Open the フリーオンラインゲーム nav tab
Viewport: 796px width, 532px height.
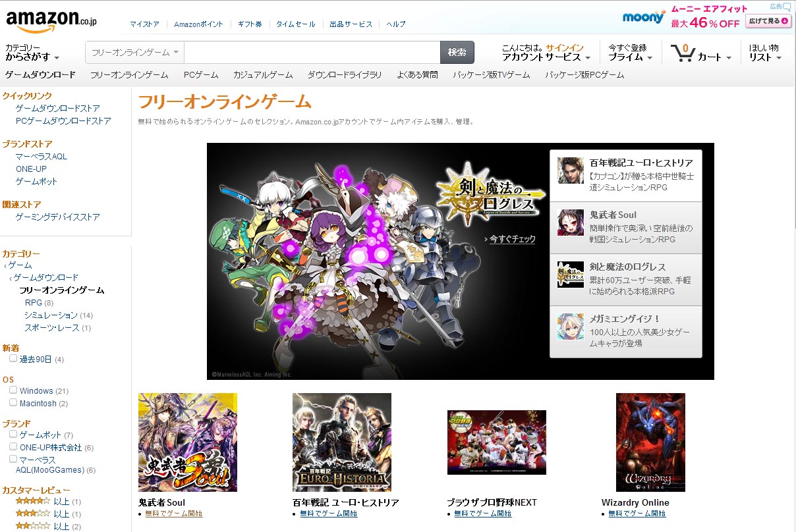click(129, 75)
